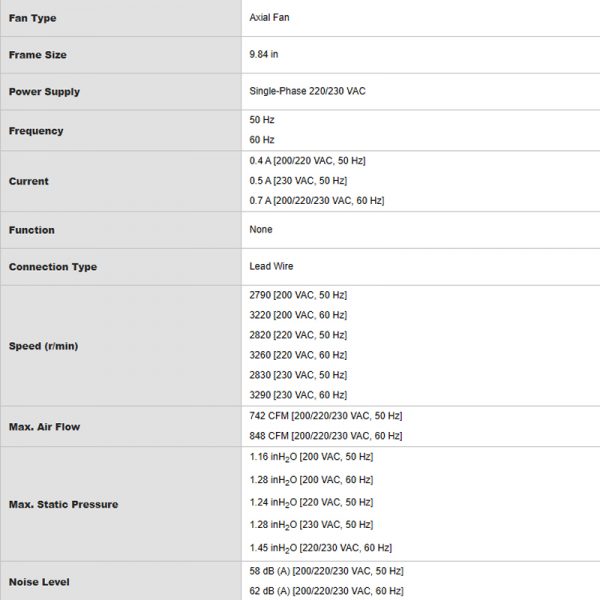Screen dimensions: 600x600
Task: Click the 50 Hz frequency entry
Action: pos(262,120)
